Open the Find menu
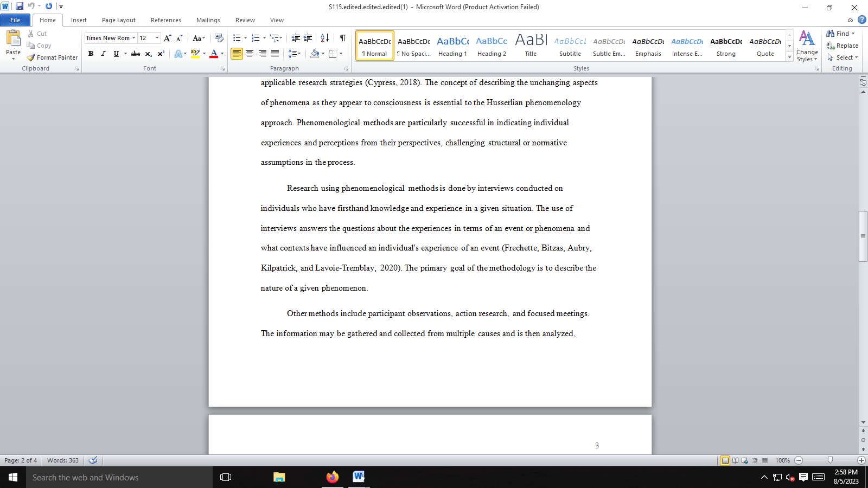Viewport: 868px width, 488px height. [841, 33]
